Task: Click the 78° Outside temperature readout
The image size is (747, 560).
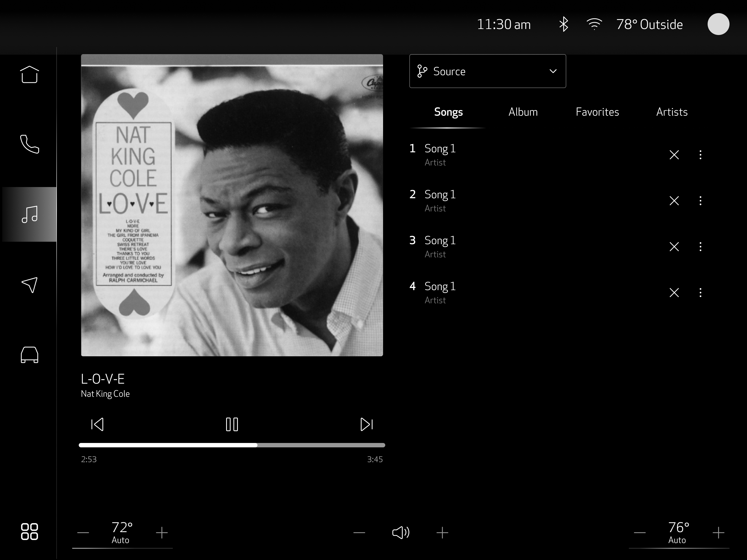Action: click(649, 25)
